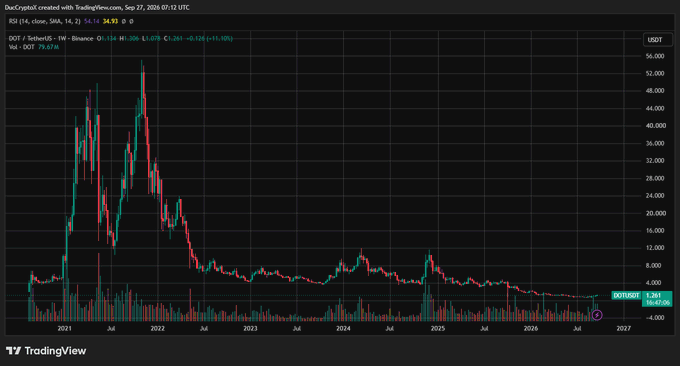Click the 56.000 price axis label
Image resolution: width=680 pixels, height=366 pixels.
pyautogui.click(x=655, y=56)
